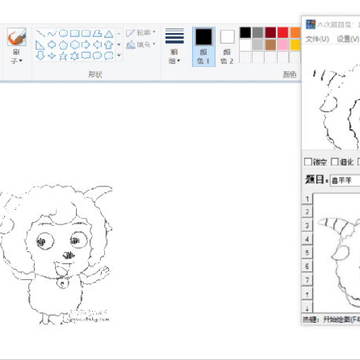Choose the hexagon shape
Image resolution: width=360 pixels, height=360 pixels.
click(74, 45)
